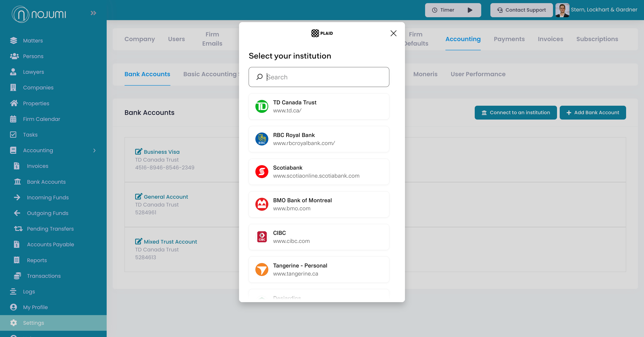Choose Tangerine - Personal logo
The height and width of the screenshot is (337, 644).
[262, 269]
